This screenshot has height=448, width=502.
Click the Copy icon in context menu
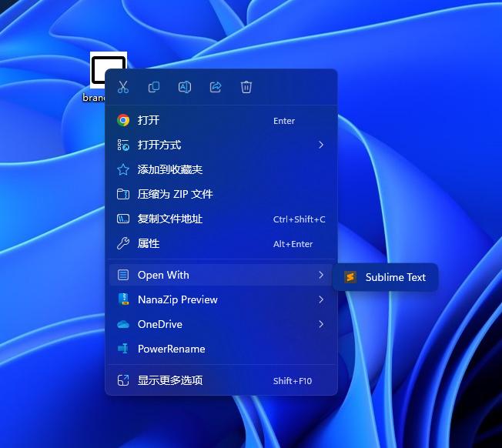tap(154, 87)
